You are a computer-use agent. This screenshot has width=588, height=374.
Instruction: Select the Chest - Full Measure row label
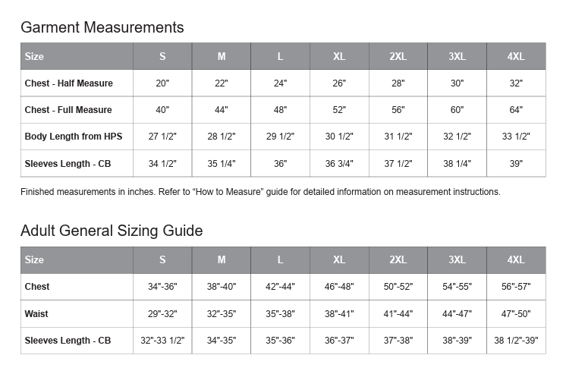(68, 110)
